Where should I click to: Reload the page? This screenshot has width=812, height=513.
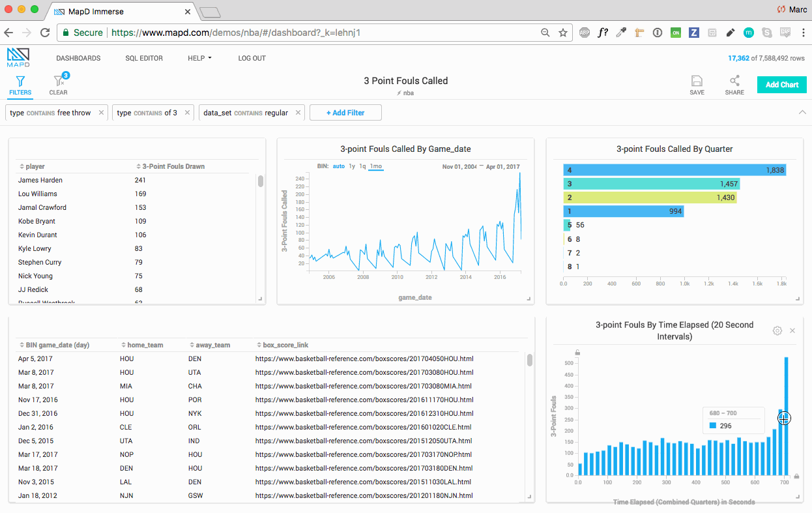pyautogui.click(x=45, y=33)
